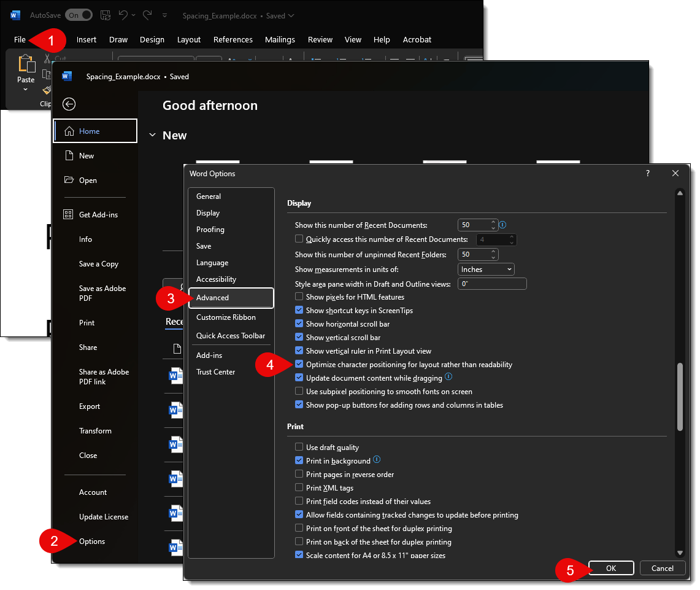Image resolution: width=700 pixels, height=590 pixels.
Task: Open the Saved dropdown beside document title
Action: coord(291,15)
